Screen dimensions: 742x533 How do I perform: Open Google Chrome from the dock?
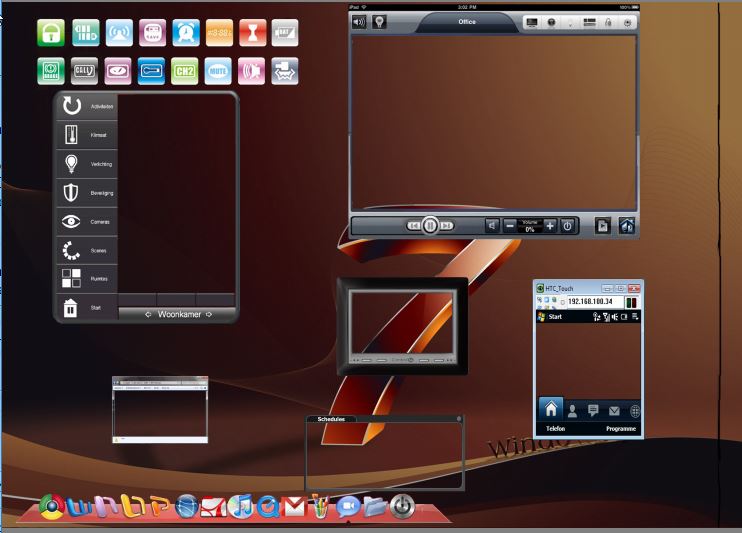[52, 506]
